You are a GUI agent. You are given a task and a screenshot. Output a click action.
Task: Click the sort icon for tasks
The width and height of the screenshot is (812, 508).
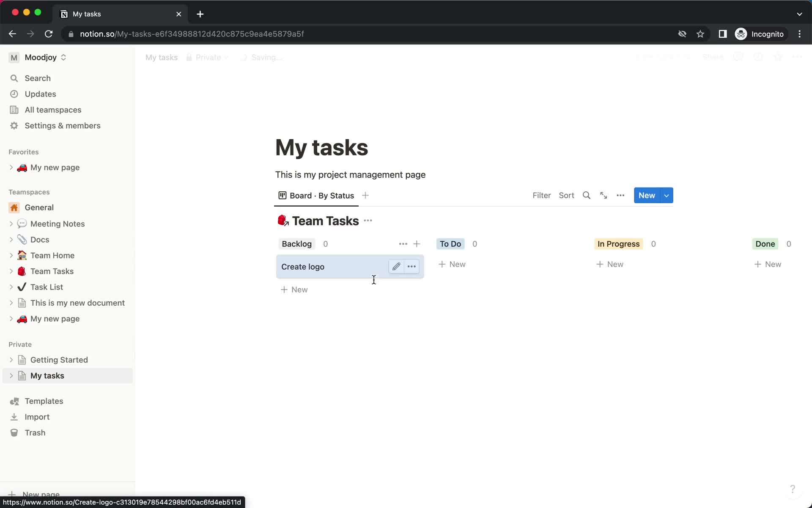tap(566, 195)
